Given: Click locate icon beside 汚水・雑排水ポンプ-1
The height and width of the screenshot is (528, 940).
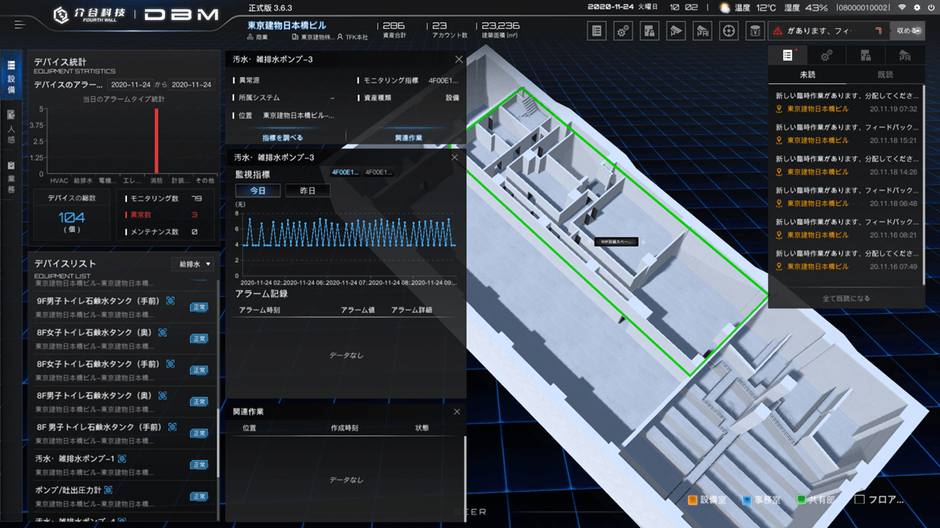Looking at the screenshot, I should point(122,458).
